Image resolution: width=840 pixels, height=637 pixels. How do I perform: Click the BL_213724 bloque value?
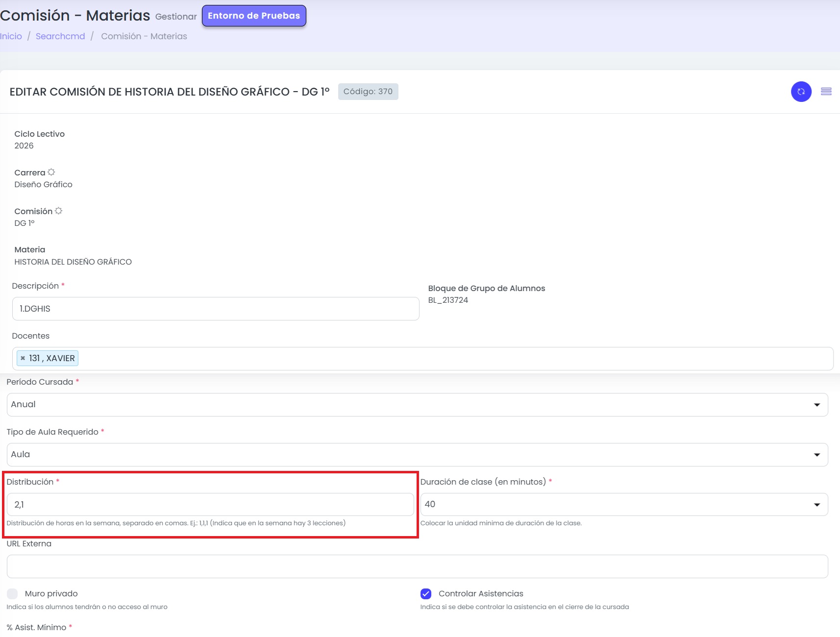coord(448,300)
